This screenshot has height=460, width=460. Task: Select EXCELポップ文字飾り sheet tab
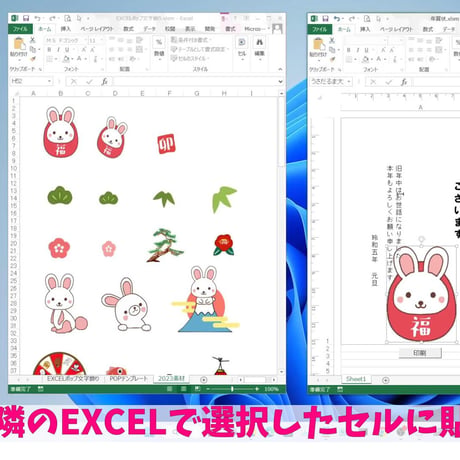coord(73,379)
